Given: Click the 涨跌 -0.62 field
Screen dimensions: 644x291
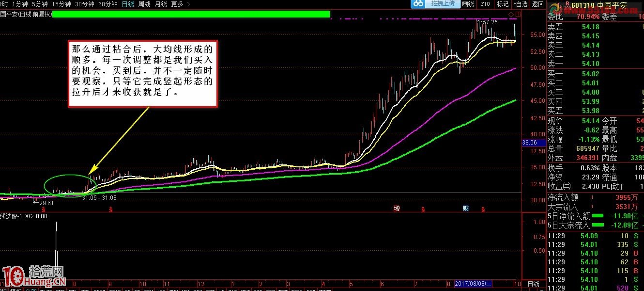Looking at the screenshot, I should (573, 130).
